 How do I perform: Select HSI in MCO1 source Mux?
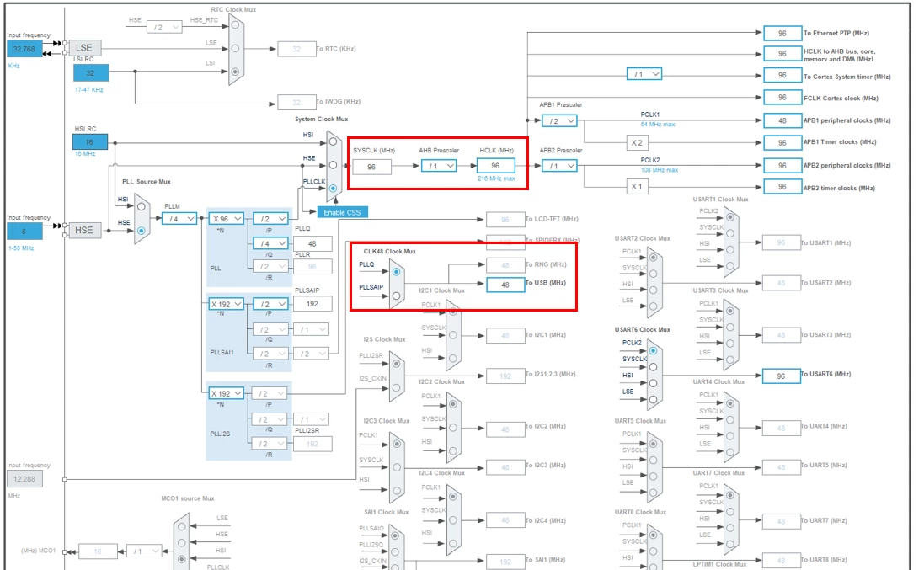181,559
